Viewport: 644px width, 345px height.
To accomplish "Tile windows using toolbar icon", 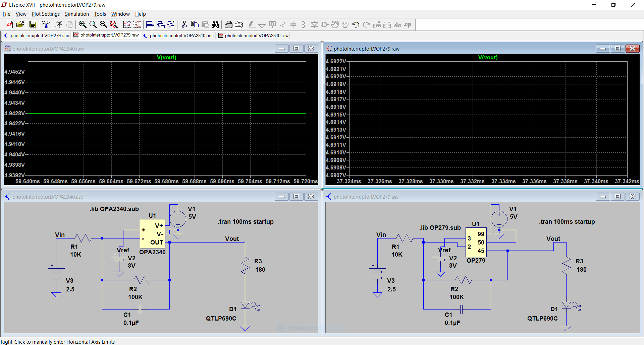I will click(150, 24).
